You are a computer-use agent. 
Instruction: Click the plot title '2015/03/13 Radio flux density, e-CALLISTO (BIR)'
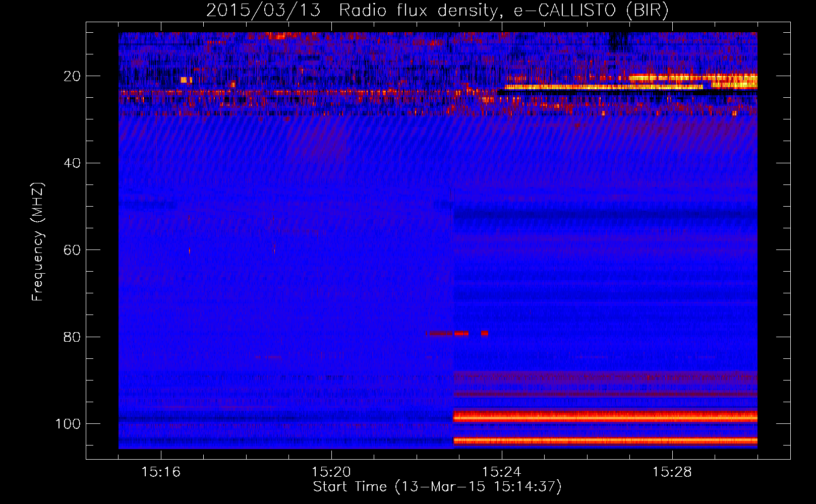coord(437,10)
